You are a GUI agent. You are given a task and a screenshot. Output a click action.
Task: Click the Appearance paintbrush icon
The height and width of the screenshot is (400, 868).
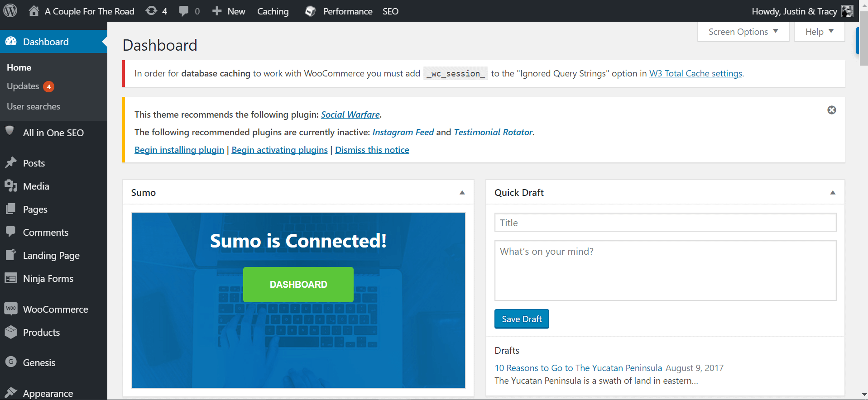11,392
